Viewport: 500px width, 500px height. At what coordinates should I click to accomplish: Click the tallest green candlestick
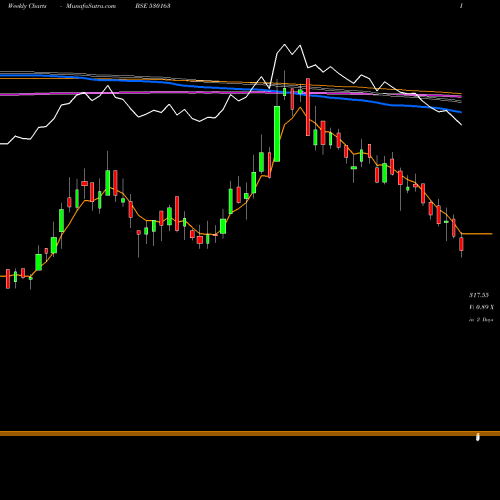[277, 134]
